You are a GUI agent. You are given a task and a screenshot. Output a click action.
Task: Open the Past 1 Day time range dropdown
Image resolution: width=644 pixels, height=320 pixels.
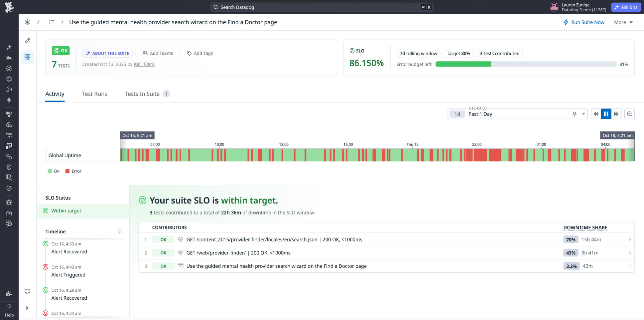tap(517, 114)
